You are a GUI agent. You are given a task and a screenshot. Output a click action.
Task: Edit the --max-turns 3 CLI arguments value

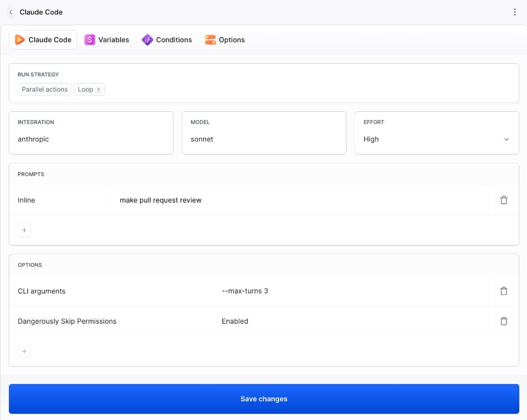coord(244,291)
